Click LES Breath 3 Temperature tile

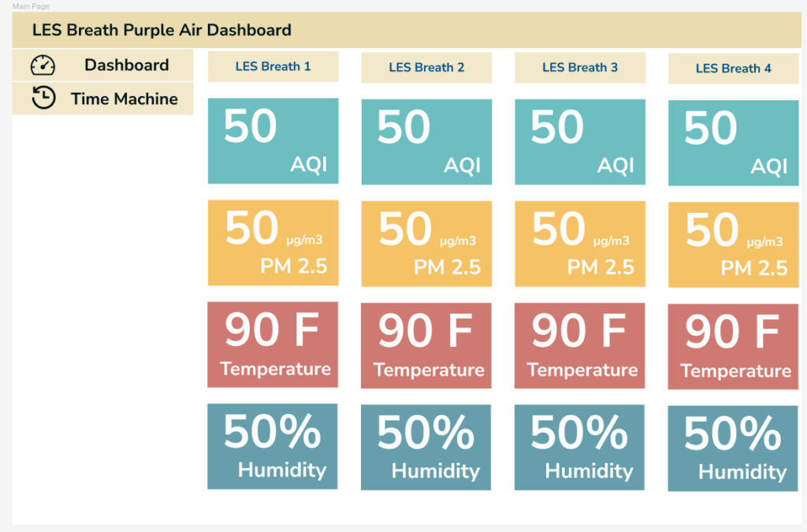click(579, 346)
